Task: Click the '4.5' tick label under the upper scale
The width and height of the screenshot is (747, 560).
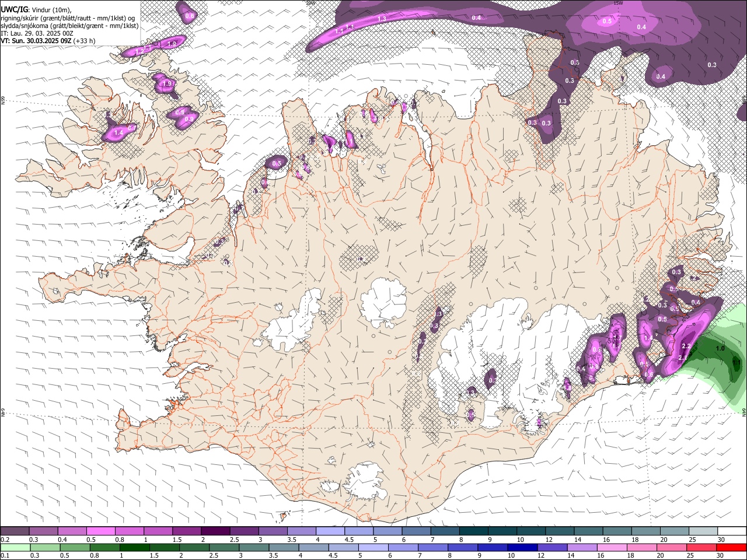Action: (349, 540)
